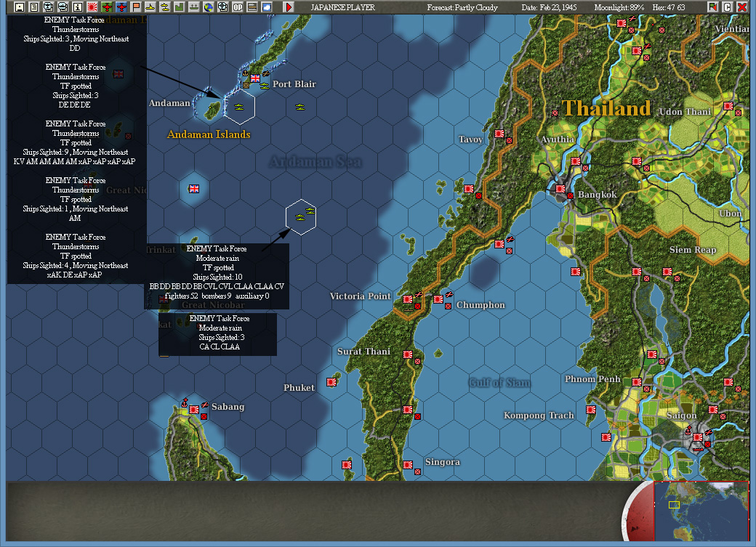Open the OP operations toolbar button
Screen dimensions: 756x547
237,7
